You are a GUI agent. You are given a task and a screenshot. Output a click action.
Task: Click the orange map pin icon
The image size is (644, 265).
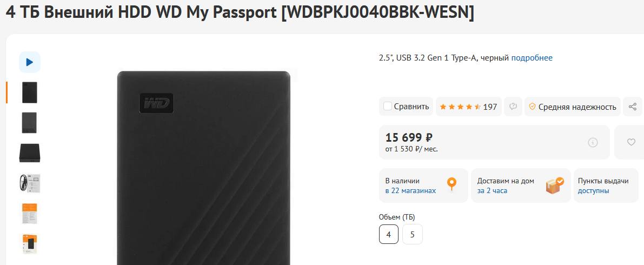coord(452,184)
